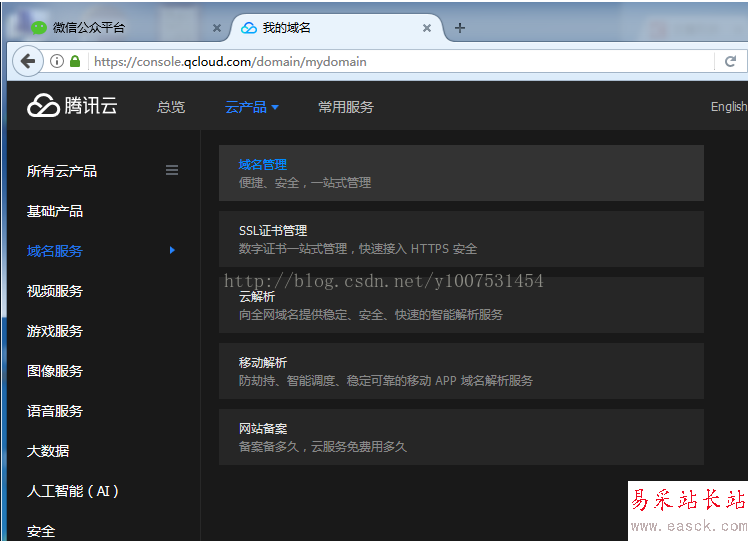Image resolution: width=748 pixels, height=541 pixels.
Task: Open the 域名管理 product entry
Action: [x=461, y=173]
